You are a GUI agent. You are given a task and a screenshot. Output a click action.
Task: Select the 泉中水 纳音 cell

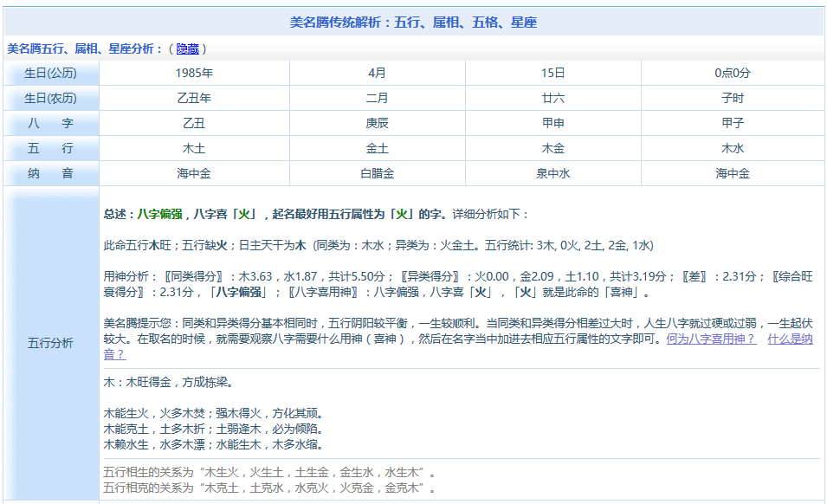pyautogui.click(x=552, y=174)
